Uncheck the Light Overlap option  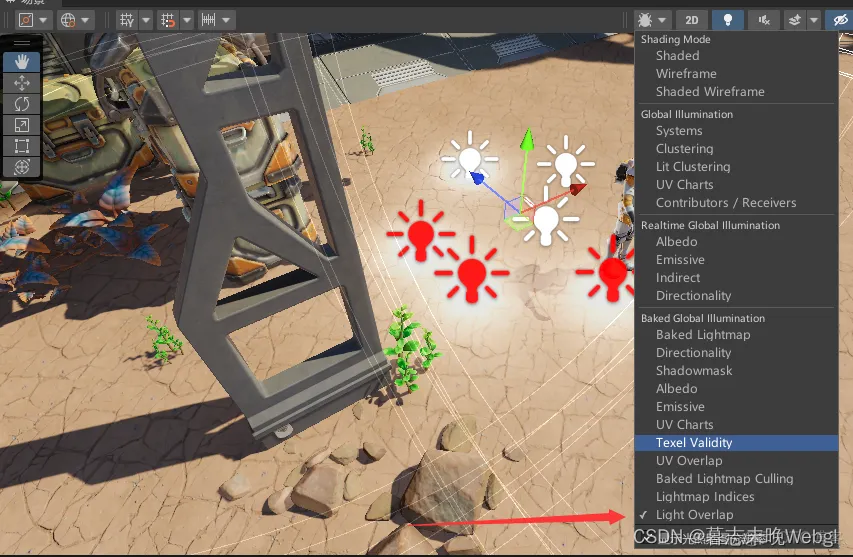[736, 514]
